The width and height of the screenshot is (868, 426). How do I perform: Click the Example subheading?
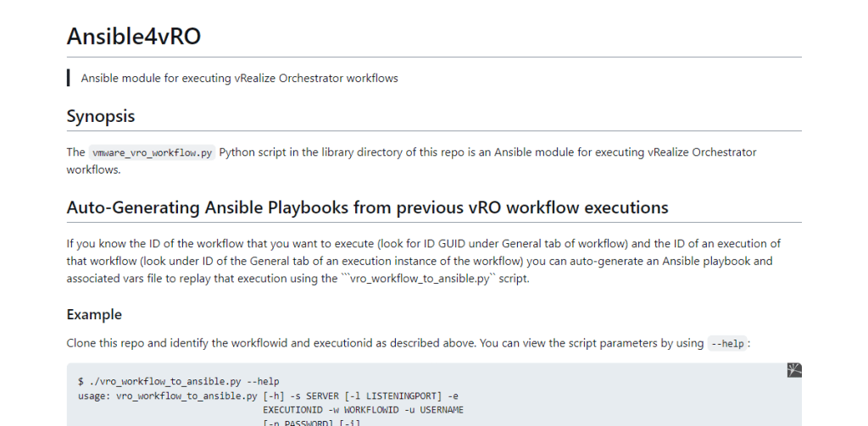(94, 314)
